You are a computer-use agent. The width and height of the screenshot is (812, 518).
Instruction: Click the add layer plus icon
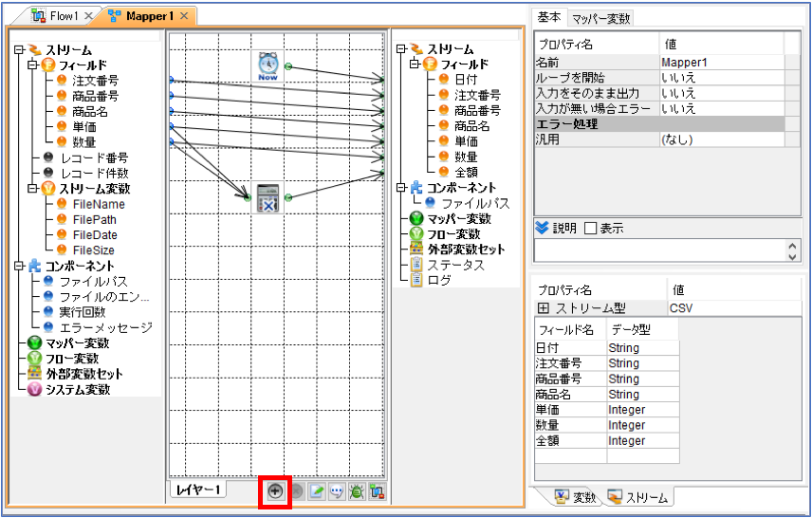(x=275, y=491)
